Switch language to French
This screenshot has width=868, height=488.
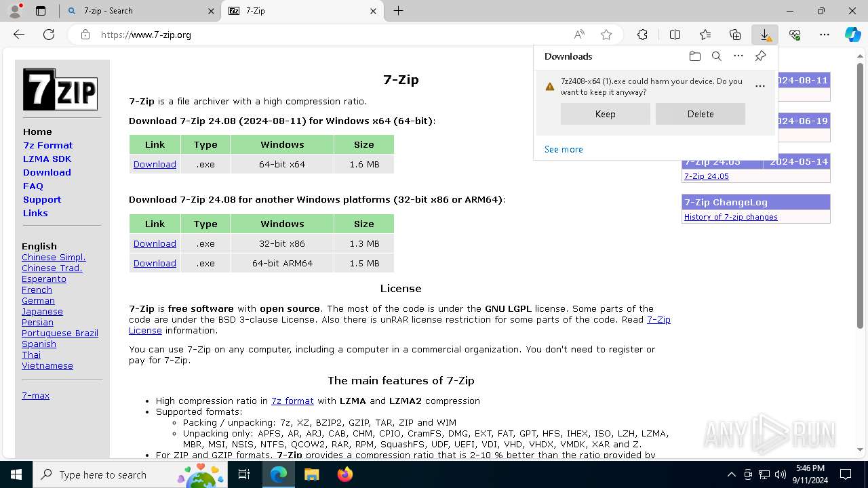coord(37,289)
